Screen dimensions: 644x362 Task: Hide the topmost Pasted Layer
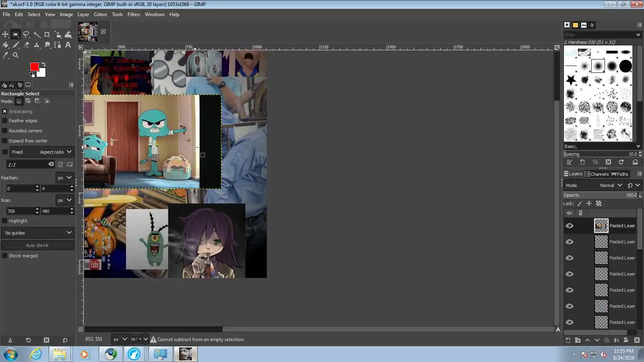[x=569, y=226]
